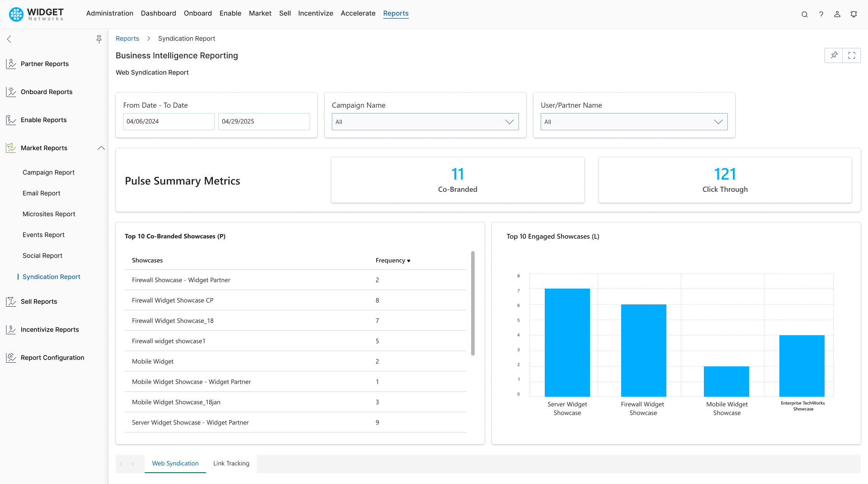Open the Reports menu in the top bar
Image resolution: width=868 pixels, height=484 pixels.
coord(396,13)
